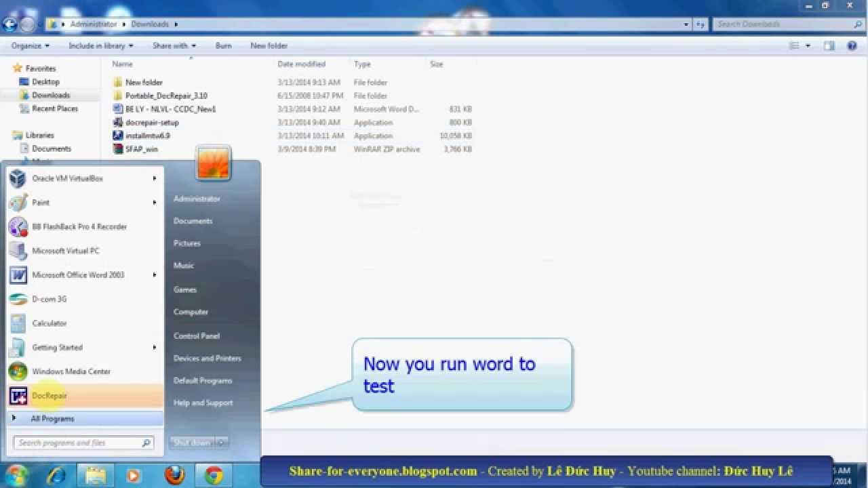Open Devices and Printers
The image size is (868, 488).
(208, 359)
